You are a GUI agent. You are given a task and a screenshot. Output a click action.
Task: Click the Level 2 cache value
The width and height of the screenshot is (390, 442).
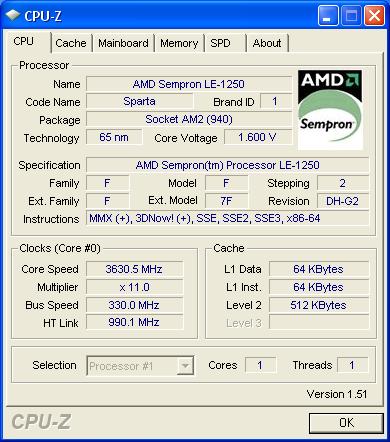click(x=319, y=305)
